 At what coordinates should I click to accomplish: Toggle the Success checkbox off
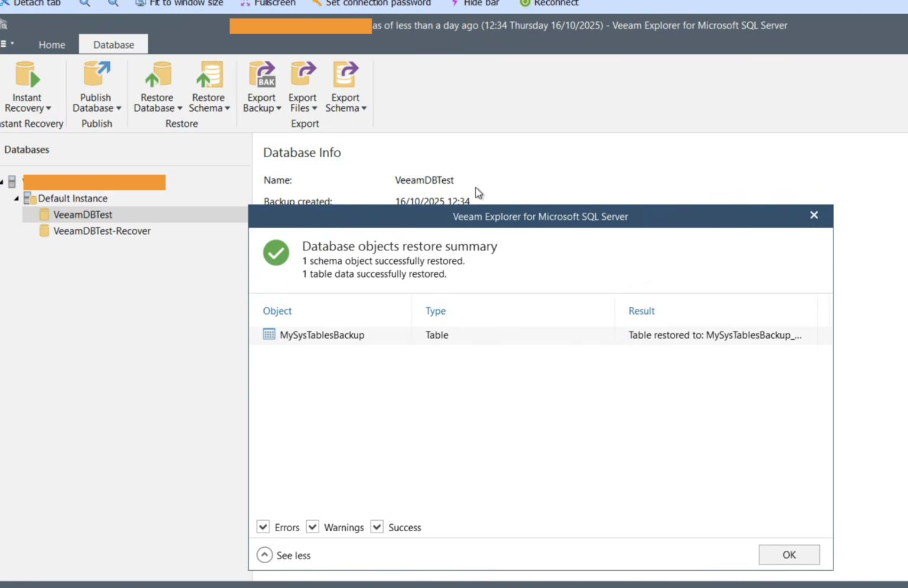click(377, 527)
